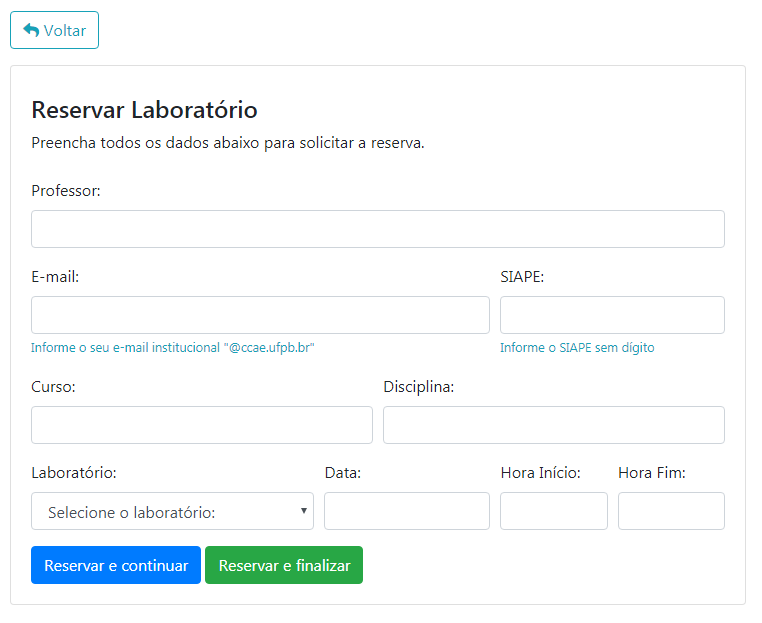Image resolution: width=762 pixels, height=623 pixels.
Task: Submit with green 'Reservar e finalizar' button
Action: [x=284, y=565]
